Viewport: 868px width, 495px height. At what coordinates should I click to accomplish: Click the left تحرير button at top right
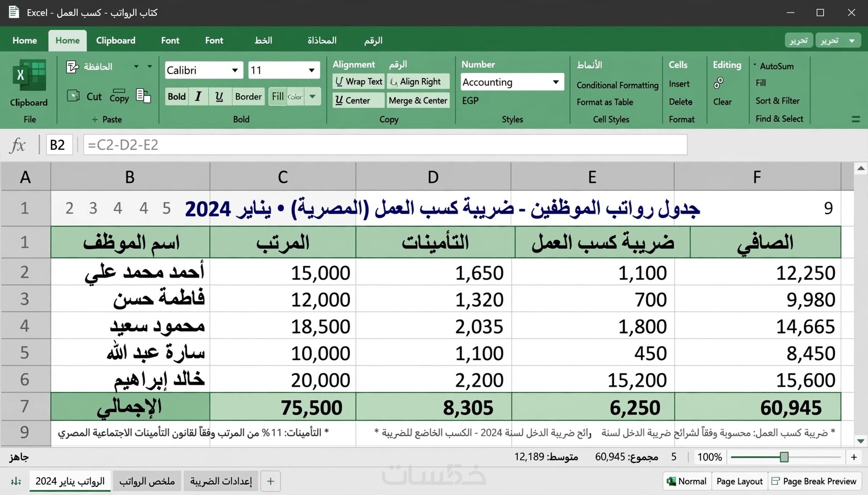tap(799, 40)
